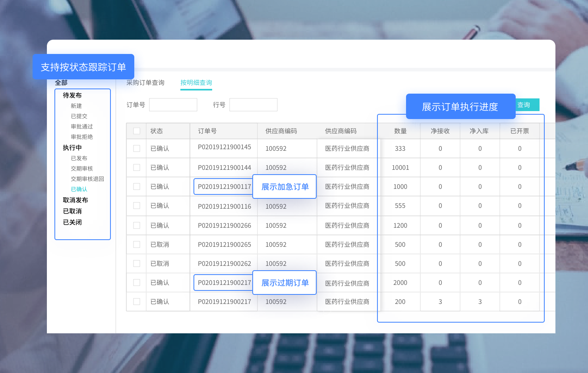Screen dimensions: 588x373
Task: Check the checkbox of the last 已确认 order row
Action: point(136,302)
